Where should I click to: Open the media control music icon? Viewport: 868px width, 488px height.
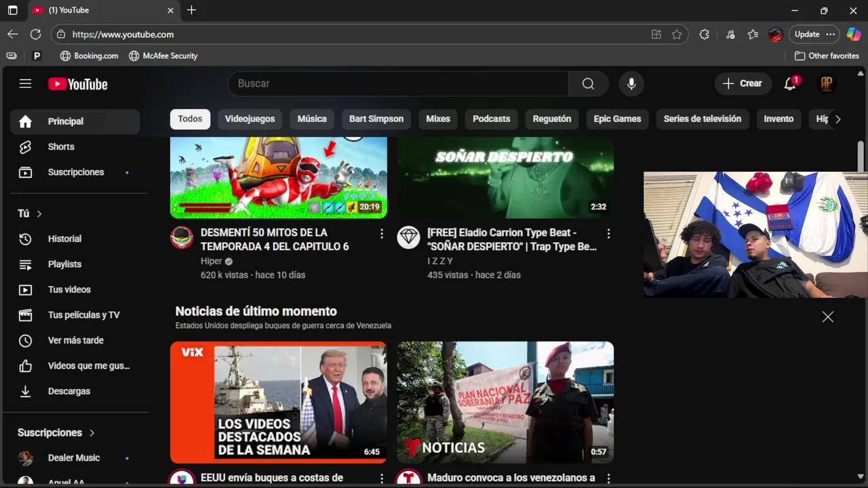pyautogui.click(x=730, y=34)
